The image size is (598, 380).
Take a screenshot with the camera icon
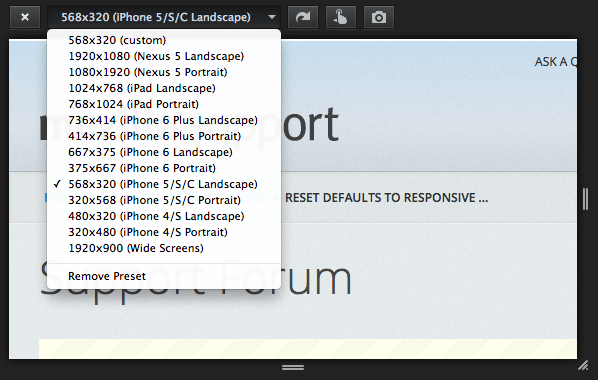click(379, 17)
